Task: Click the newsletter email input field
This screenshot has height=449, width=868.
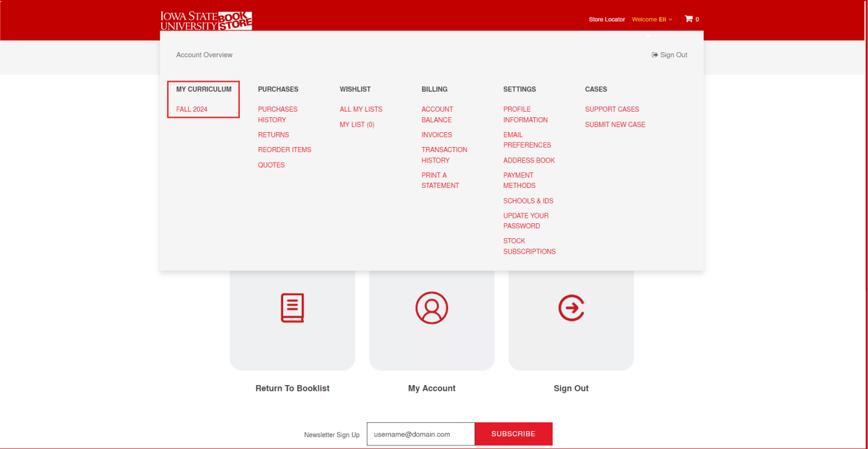Action: point(421,434)
